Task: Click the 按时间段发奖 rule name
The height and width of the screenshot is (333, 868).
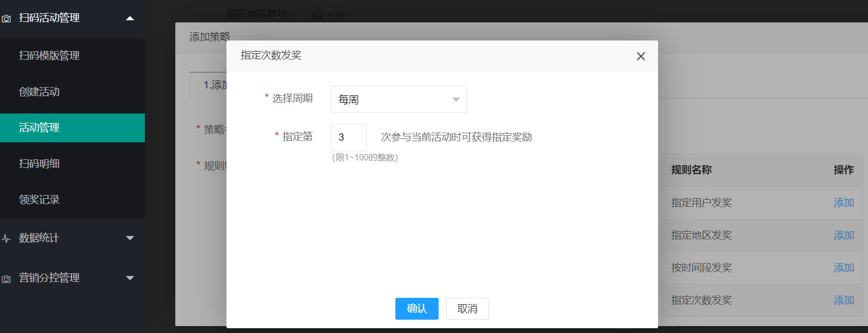Action: pyautogui.click(x=701, y=267)
